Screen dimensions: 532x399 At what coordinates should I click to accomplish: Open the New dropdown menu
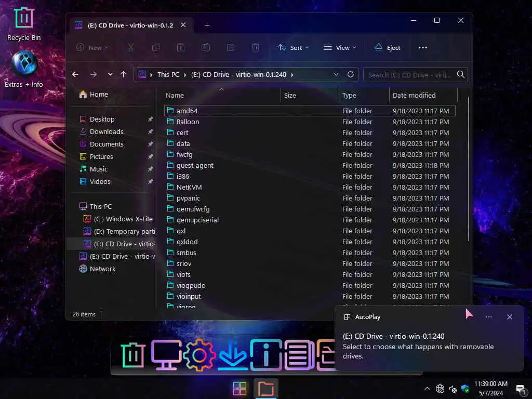coord(92,47)
